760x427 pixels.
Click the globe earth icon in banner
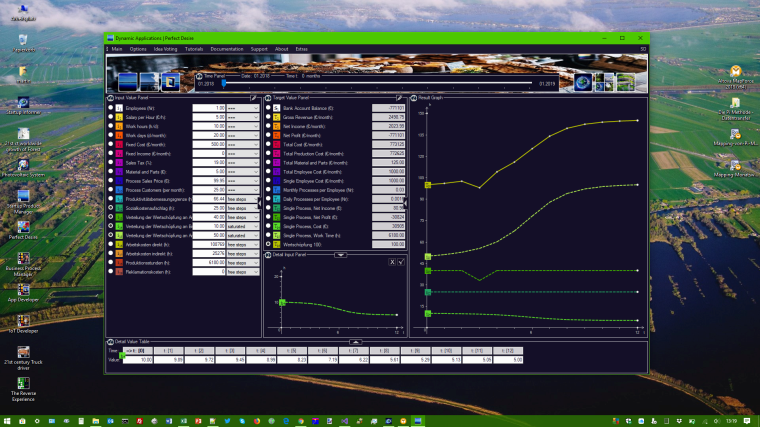tap(583, 82)
